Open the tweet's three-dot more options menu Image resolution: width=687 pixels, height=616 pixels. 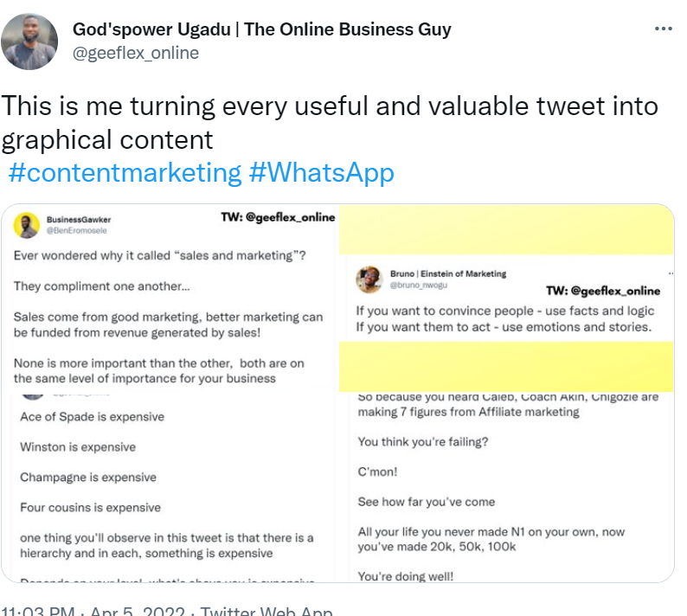tap(663, 29)
